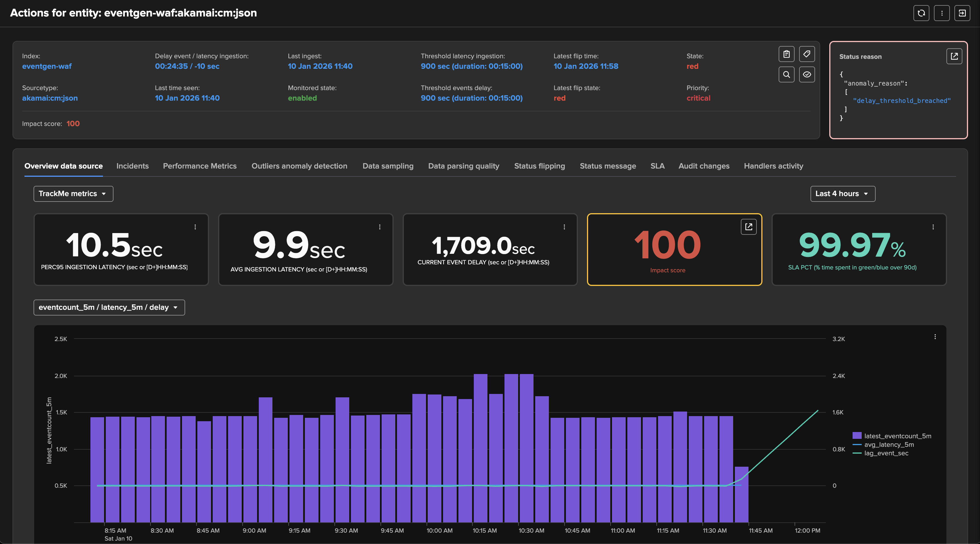
Task: Click the magnifier search icon
Action: pyautogui.click(x=786, y=74)
